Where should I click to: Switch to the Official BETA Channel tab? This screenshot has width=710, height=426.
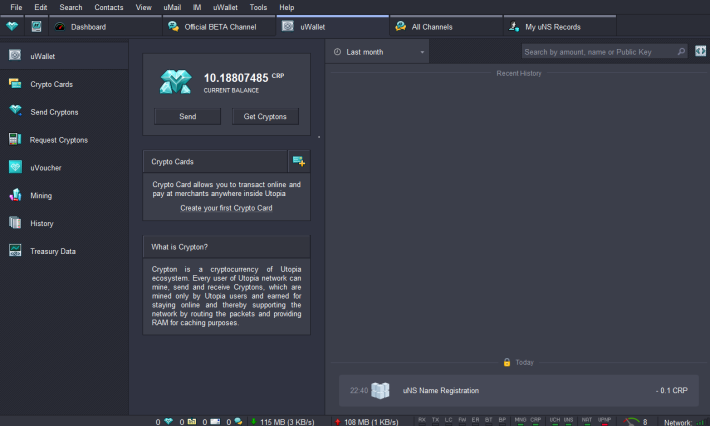[x=219, y=27]
